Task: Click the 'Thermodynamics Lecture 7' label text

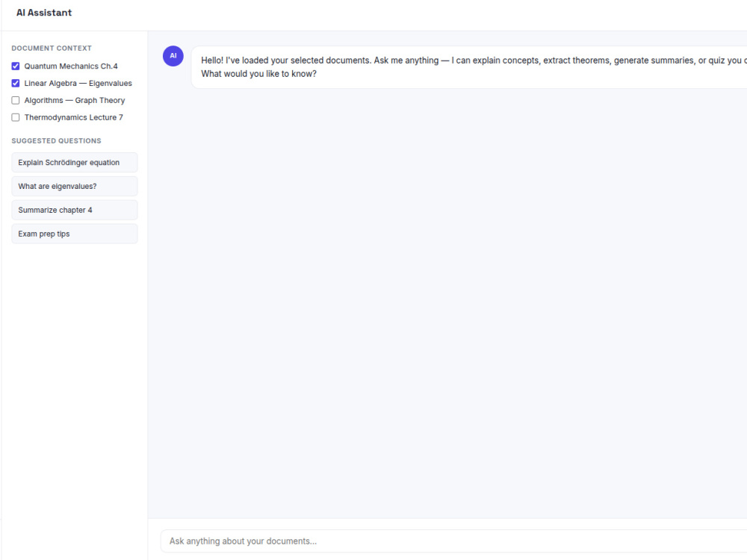Action: coord(74,118)
